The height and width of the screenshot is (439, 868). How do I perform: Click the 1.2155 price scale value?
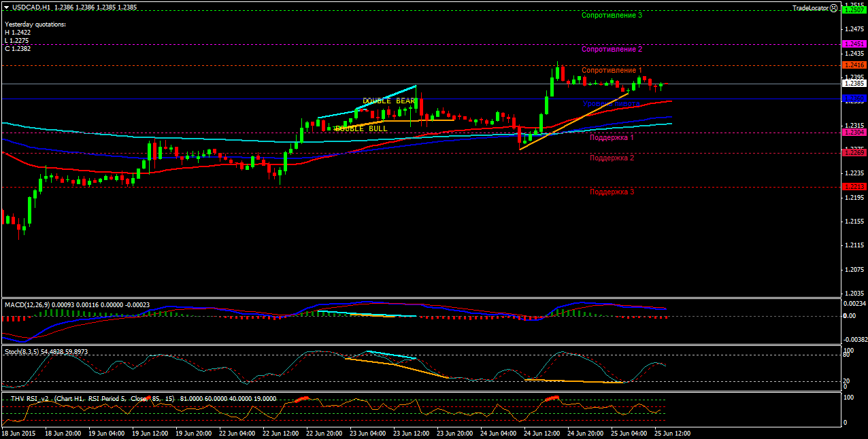(854, 222)
